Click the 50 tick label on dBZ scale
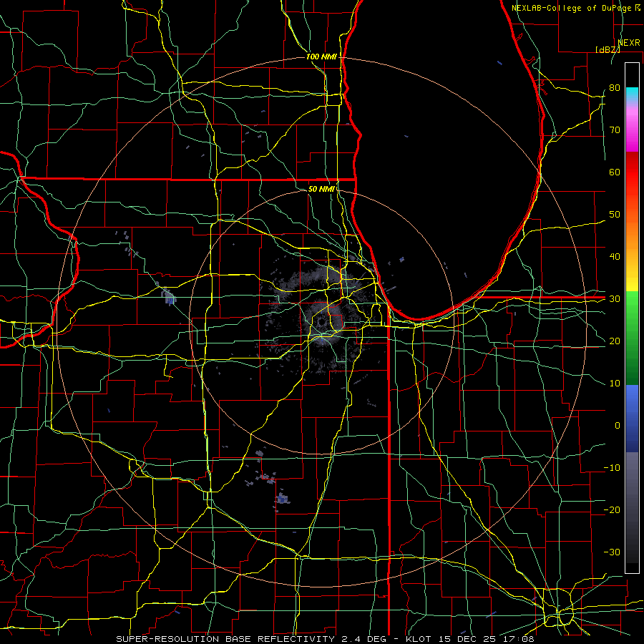644x644 pixels. pos(615,215)
